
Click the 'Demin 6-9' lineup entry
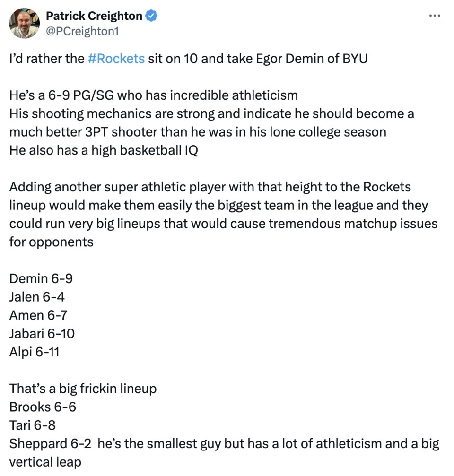(x=41, y=279)
